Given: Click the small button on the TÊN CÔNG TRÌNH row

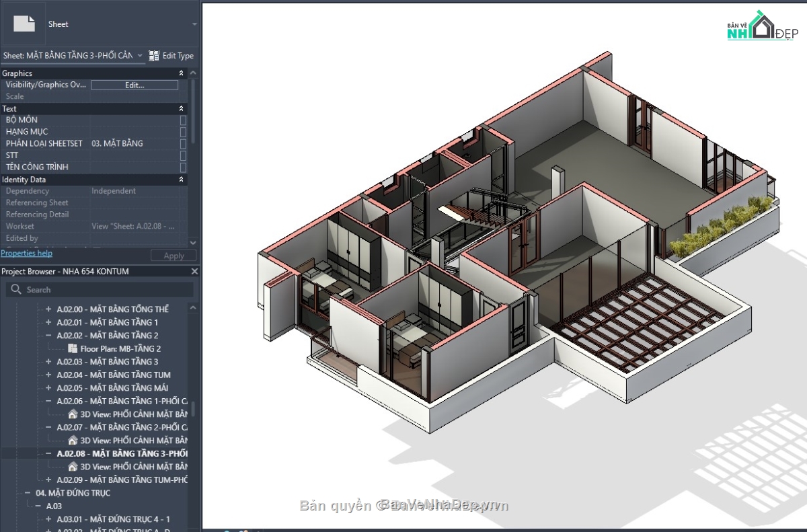Looking at the screenshot, I should [x=183, y=167].
